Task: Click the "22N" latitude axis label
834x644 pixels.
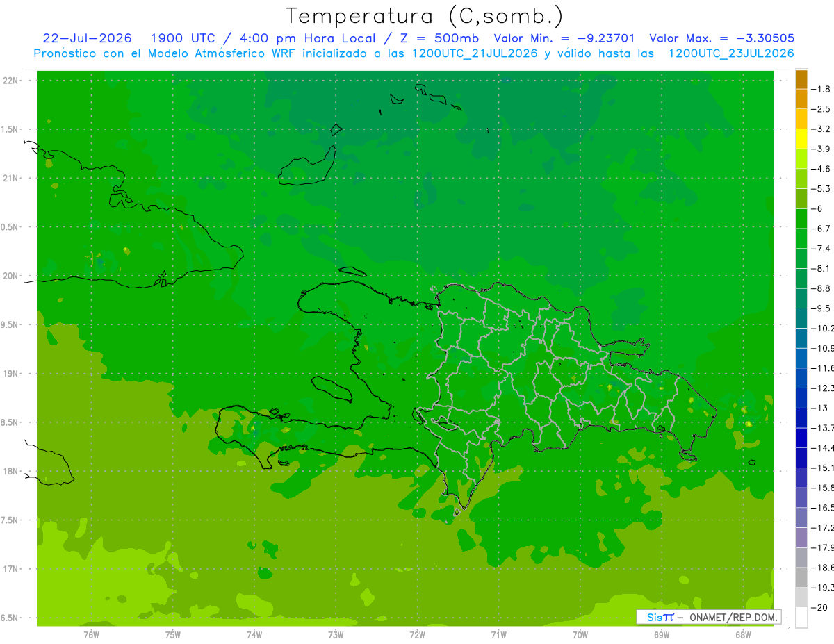Action: [10, 81]
